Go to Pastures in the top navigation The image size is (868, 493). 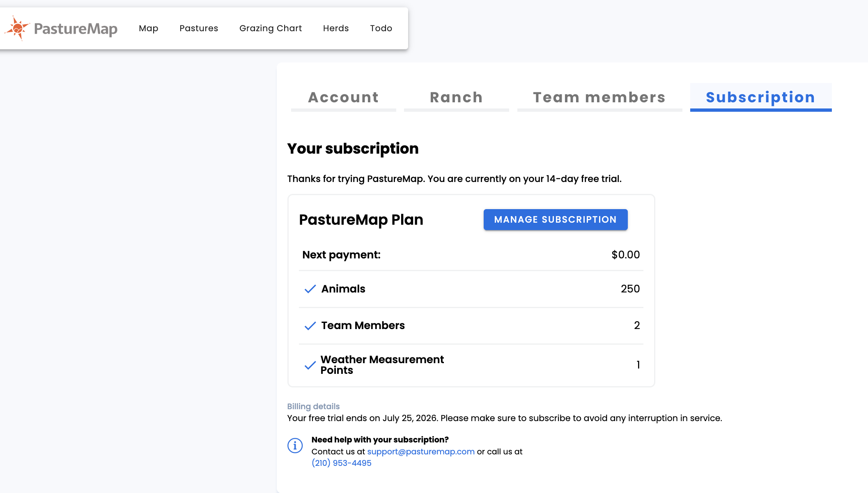pos(199,28)
